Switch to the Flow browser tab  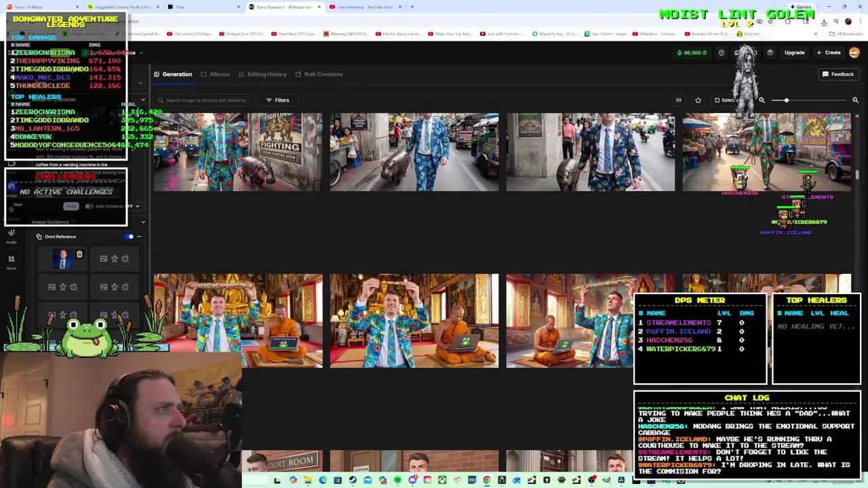203,7
